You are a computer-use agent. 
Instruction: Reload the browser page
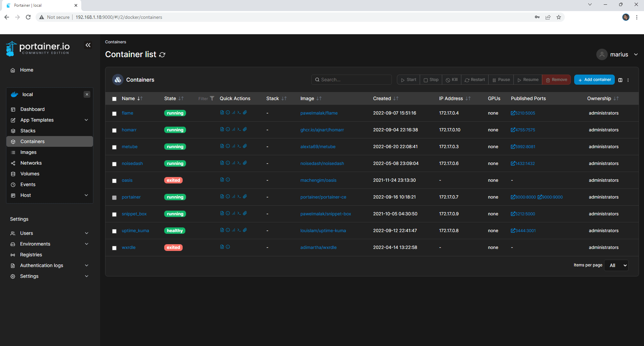(28, 17)
